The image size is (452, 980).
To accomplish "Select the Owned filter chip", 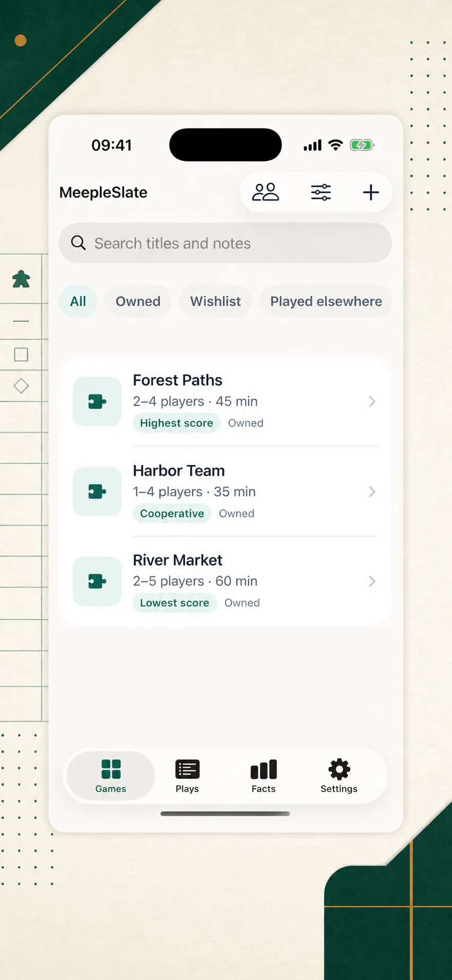I will coord(138,302).
